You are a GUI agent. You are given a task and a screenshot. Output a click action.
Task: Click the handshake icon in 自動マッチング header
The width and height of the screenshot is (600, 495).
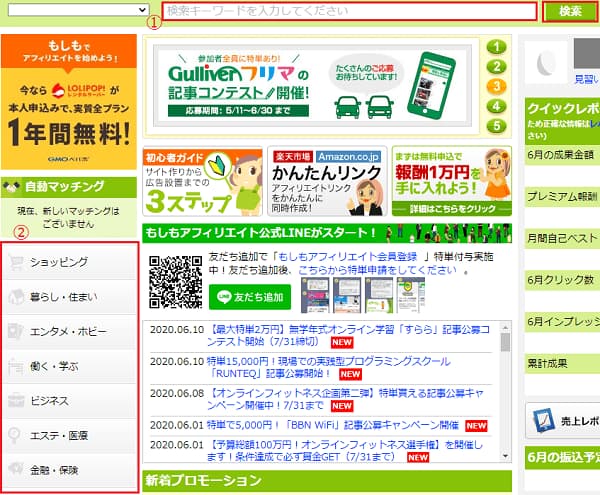[x=11, y=187]
